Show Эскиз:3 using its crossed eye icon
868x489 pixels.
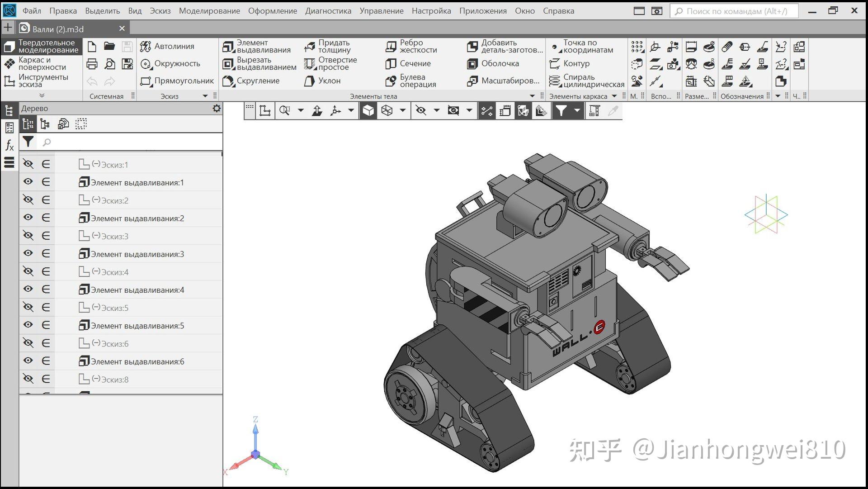pyautogui.click(x=28, y=236)
